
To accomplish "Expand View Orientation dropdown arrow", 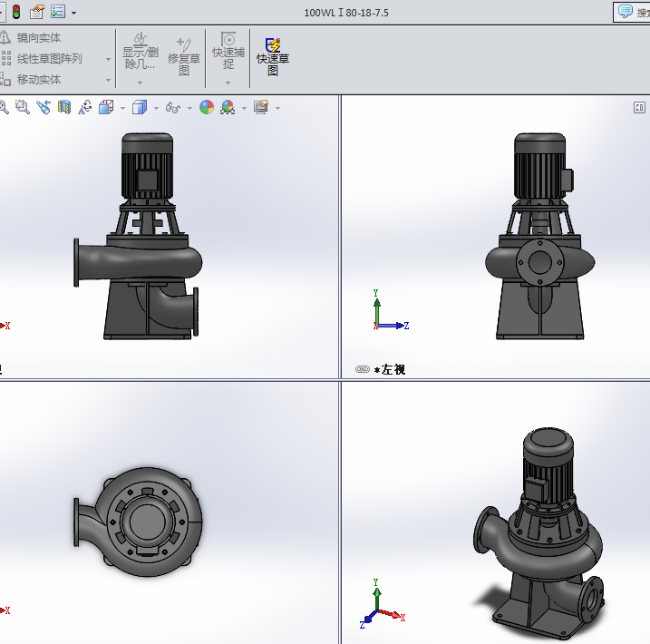I will click(122, 108).
